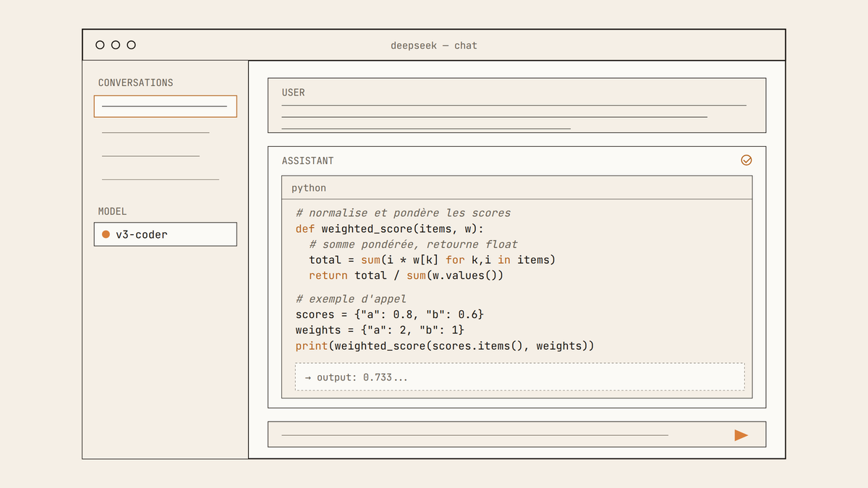This screenshot has height=488, width=868.
Task: Open the v3-coder model selector
Action: [x=165, y=234]
